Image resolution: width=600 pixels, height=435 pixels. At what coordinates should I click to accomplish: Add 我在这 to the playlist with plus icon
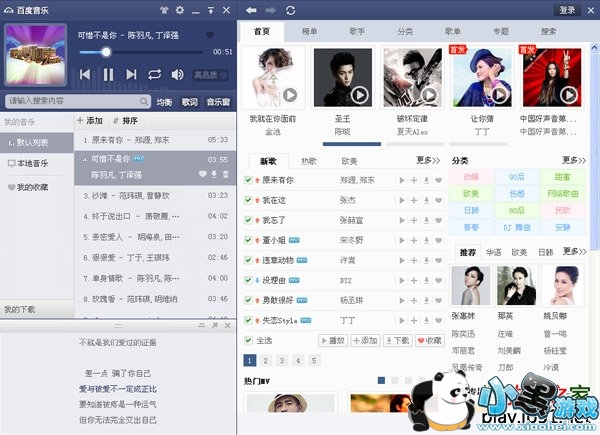pyautogui.click(x=414, y=200)
